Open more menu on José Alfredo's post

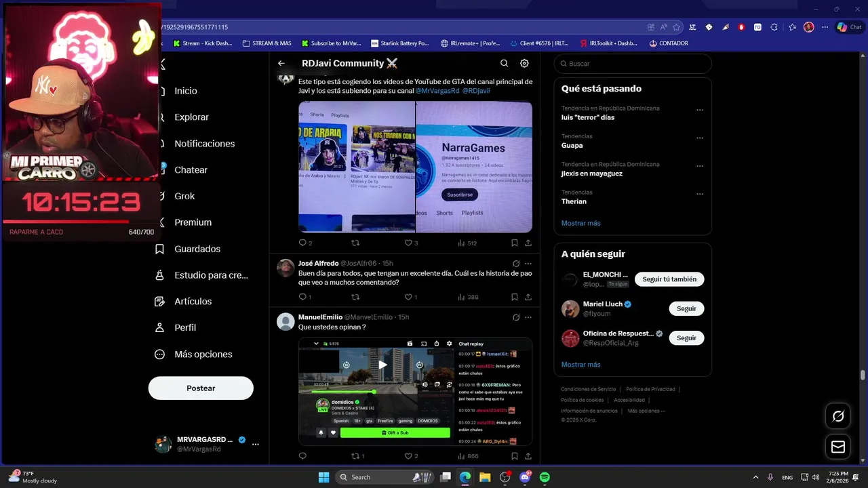(528, 263)
